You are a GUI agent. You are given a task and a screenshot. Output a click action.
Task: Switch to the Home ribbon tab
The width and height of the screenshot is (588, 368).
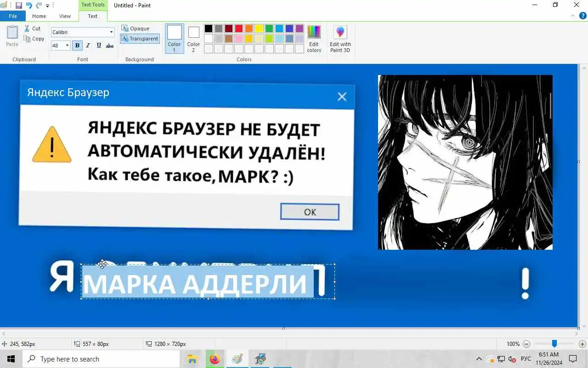pyautogui.click(x=39, y=16)
